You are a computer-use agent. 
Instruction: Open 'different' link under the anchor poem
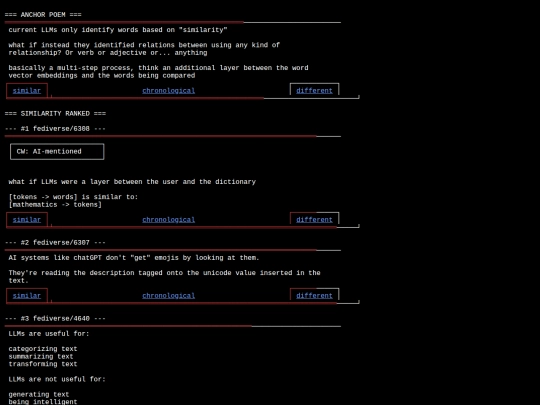314,91
